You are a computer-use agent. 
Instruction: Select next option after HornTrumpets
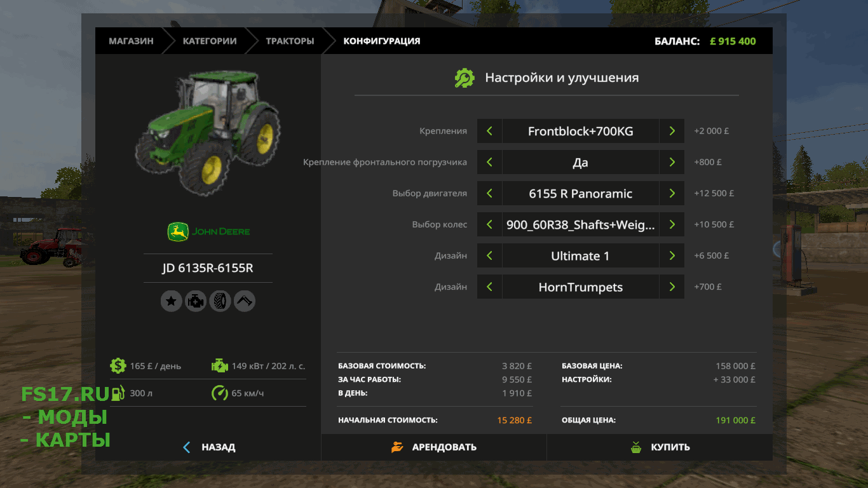pos(672,287)
